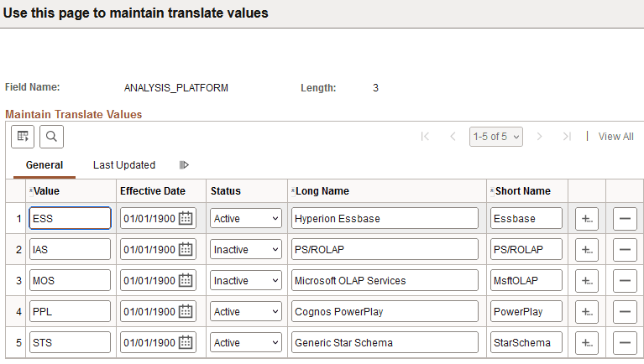Open Status dropdown for IAS row

tap(245, 249)
